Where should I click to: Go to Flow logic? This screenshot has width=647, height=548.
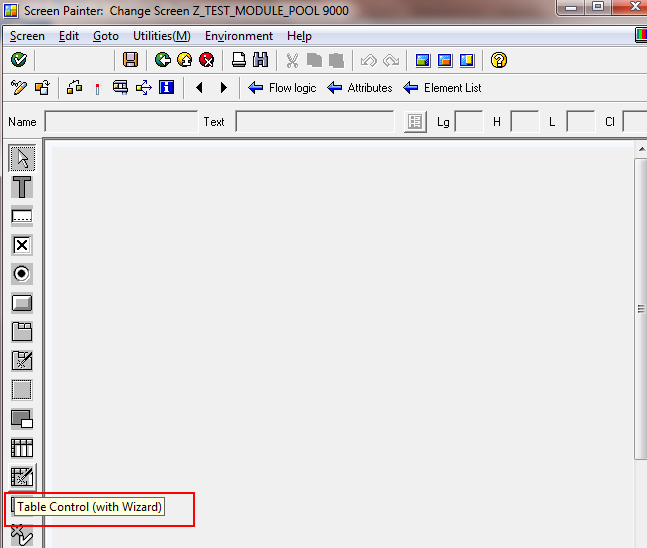[282, 87]
